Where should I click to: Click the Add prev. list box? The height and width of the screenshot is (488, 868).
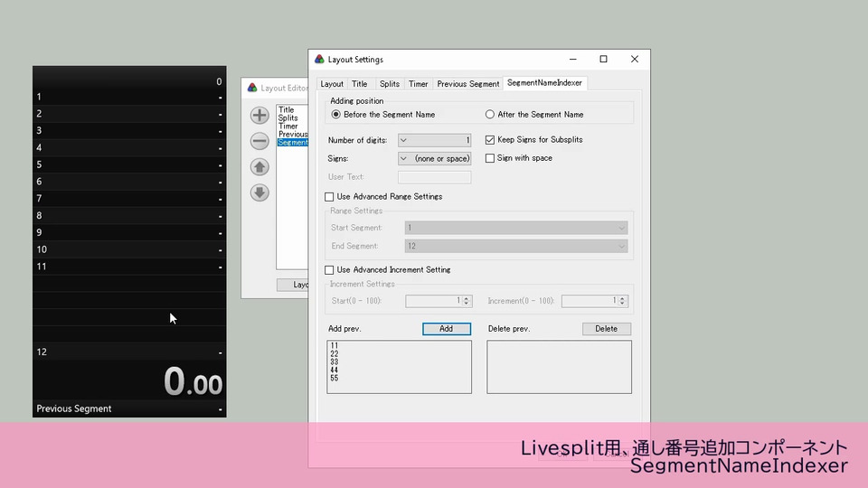[399, 367]
